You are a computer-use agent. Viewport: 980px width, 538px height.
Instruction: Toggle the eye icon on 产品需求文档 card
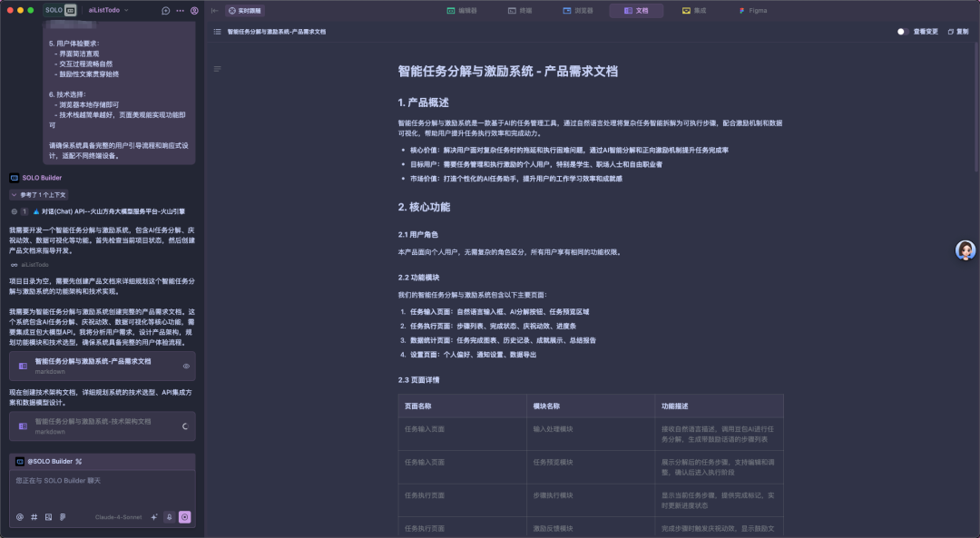[x=186, y=367]
